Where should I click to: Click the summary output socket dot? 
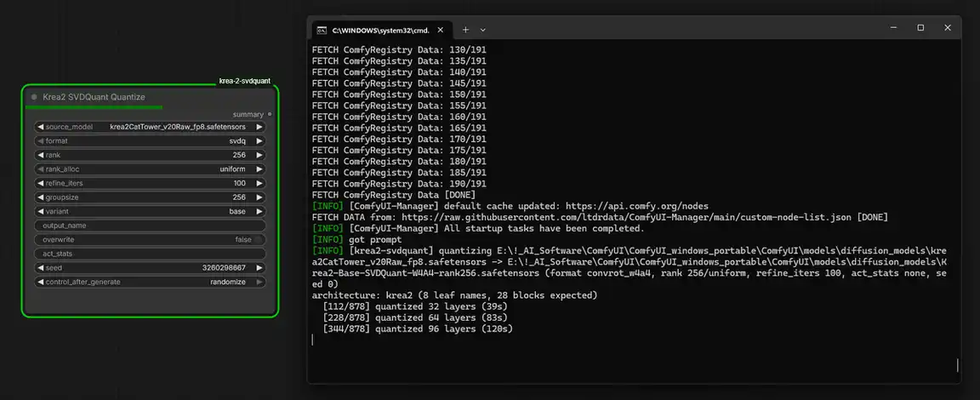270,114
